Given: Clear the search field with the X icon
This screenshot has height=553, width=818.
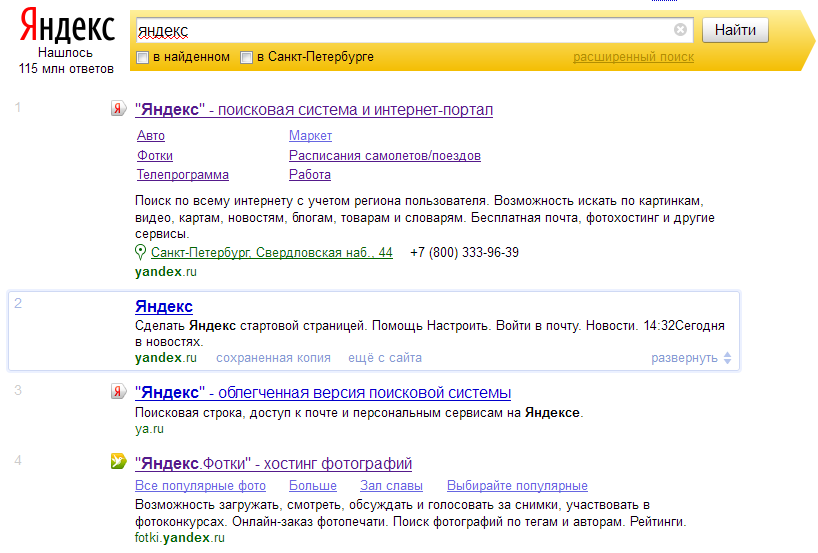Looking at the screenshot, I should tap(680, 30).
